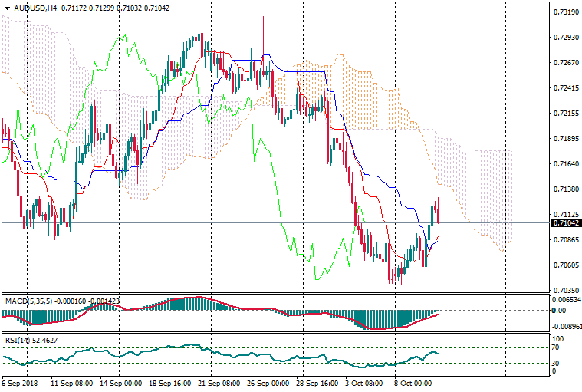Viewport: 582px width, 392px height.
Task: Click the 6 Sep 2018 date label
Action: coord(21,382)
